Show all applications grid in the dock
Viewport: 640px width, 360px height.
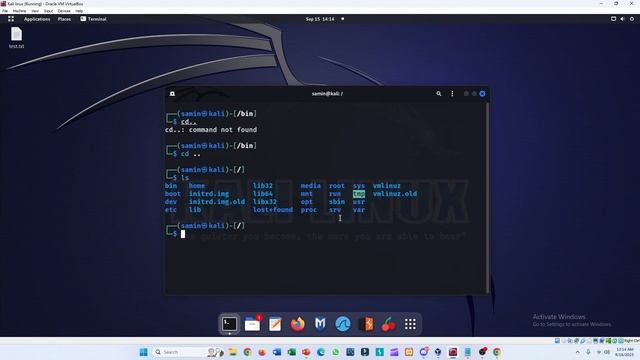pyautogui.click(x=410, y=324)
